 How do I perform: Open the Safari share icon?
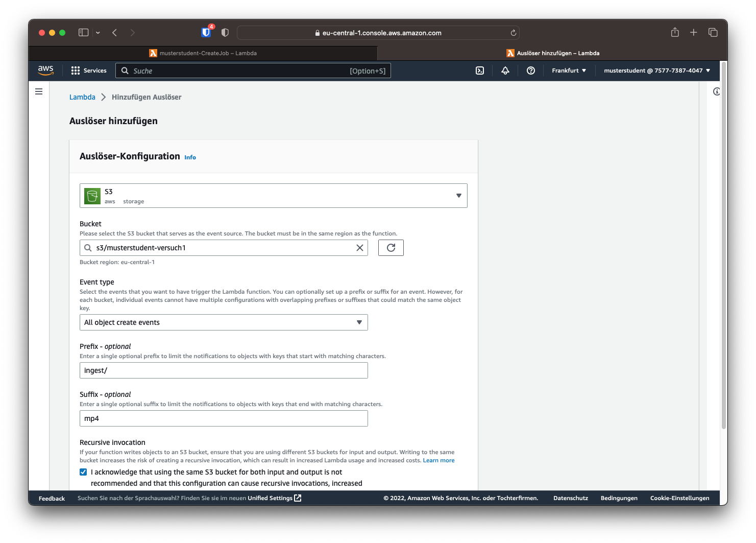[x=675, y=32]
